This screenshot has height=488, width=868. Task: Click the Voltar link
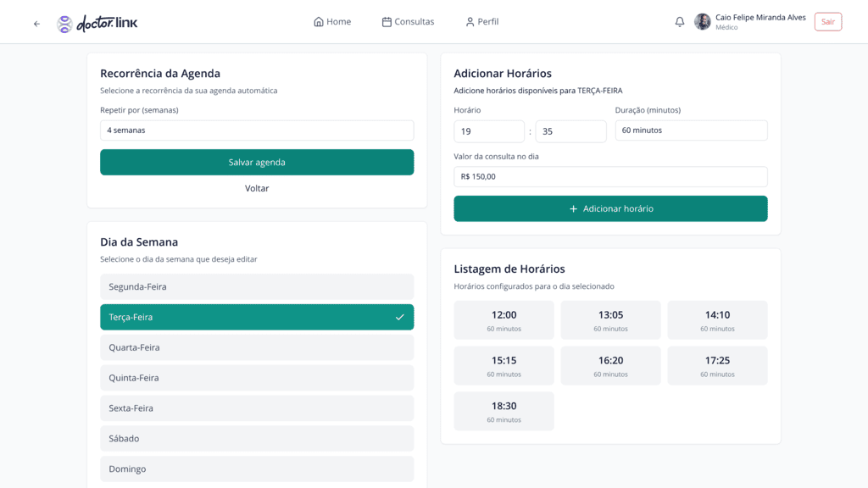coord(257,189)
